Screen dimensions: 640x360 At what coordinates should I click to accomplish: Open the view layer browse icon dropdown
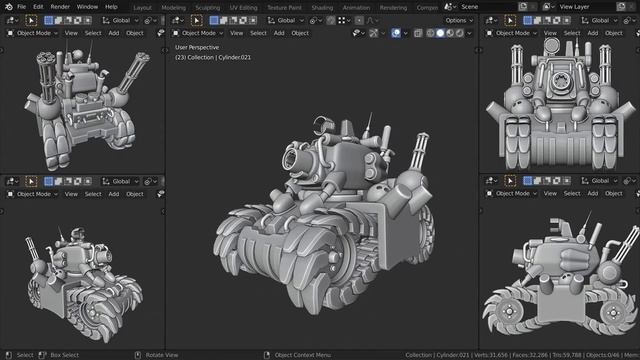(548, 7)
